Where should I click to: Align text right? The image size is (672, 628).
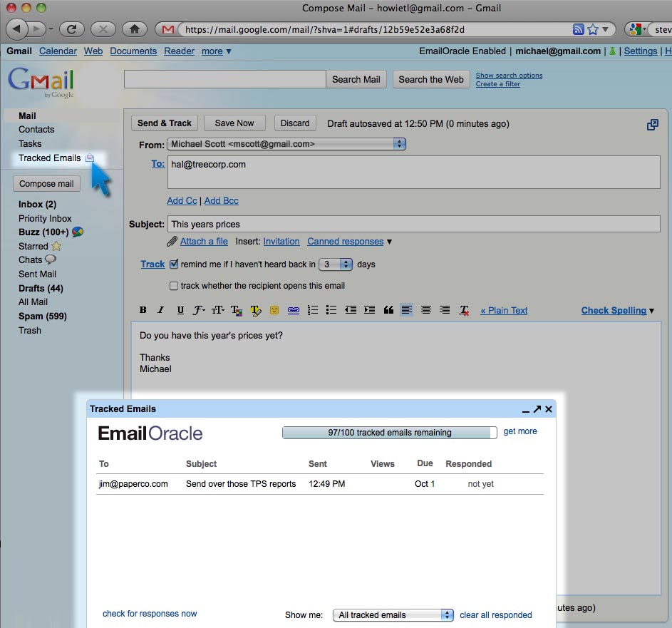(x=445, y=309)
